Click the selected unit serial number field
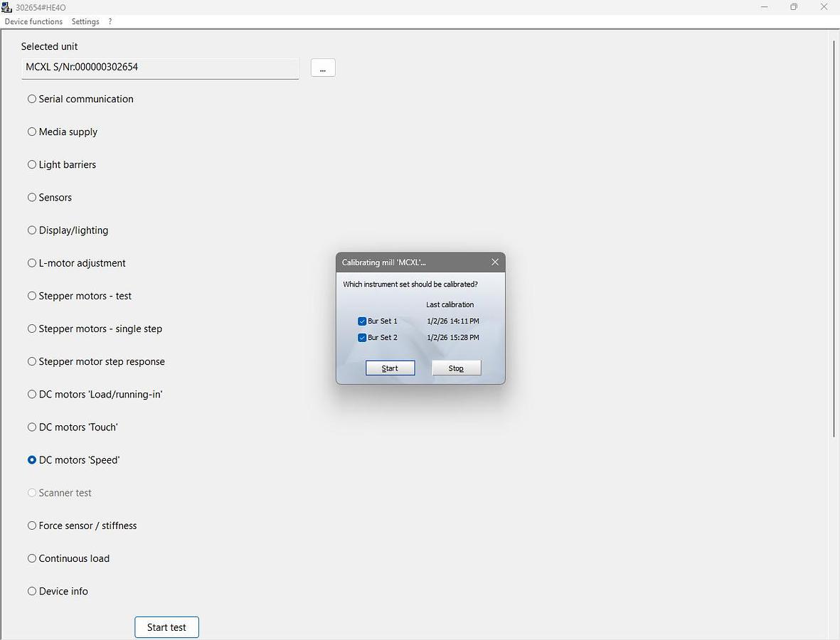This screenshot has height=640, width=840. coord(160,68)
